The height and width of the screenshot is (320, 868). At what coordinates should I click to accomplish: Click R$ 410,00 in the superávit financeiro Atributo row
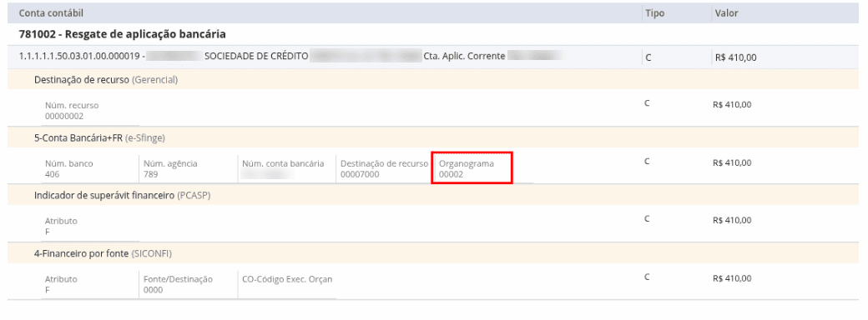click(733, 220)
